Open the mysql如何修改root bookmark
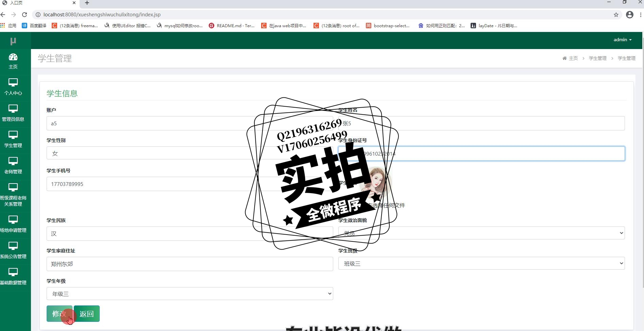Image resolution: width=644 pixels, height=331 pixels. (x=180, y=26)
